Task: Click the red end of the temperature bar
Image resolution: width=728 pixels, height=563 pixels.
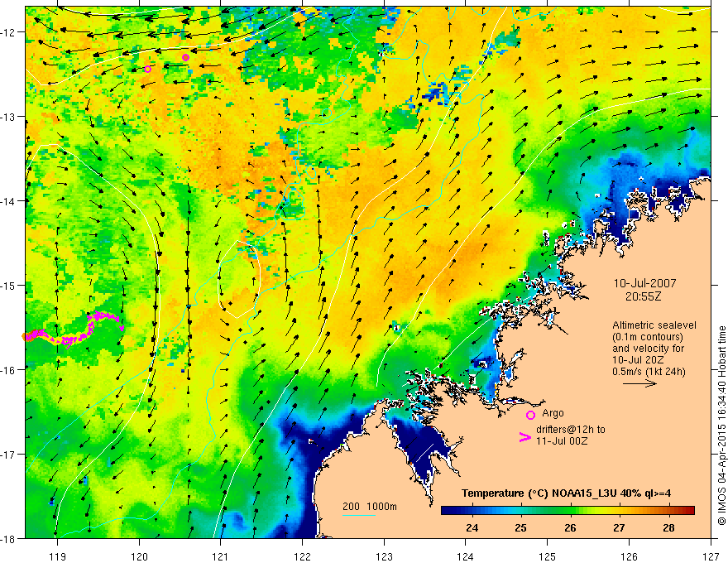Action: 688,510
